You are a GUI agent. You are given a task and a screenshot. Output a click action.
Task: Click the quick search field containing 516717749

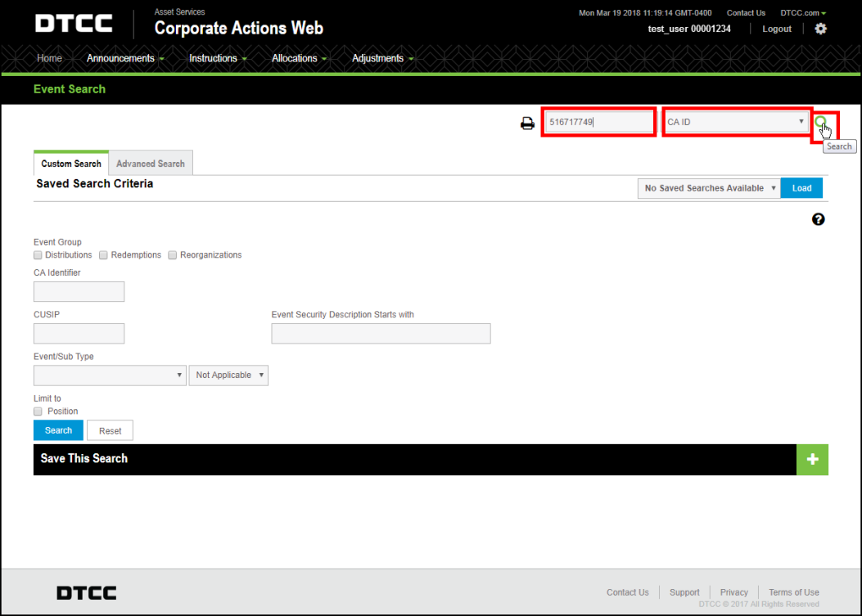598,122
